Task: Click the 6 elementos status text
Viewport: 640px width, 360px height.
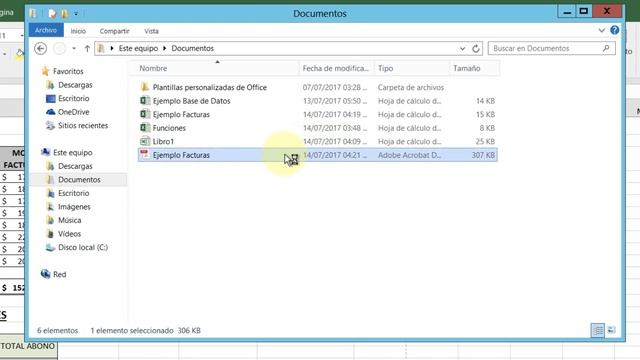Action: tap(58, 331)
